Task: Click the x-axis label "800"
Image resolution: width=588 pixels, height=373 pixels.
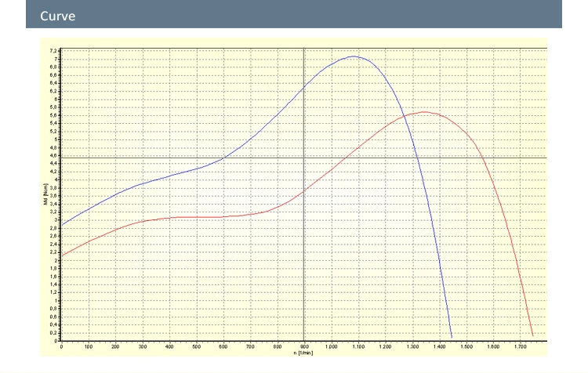Action: tap(278, 347)
